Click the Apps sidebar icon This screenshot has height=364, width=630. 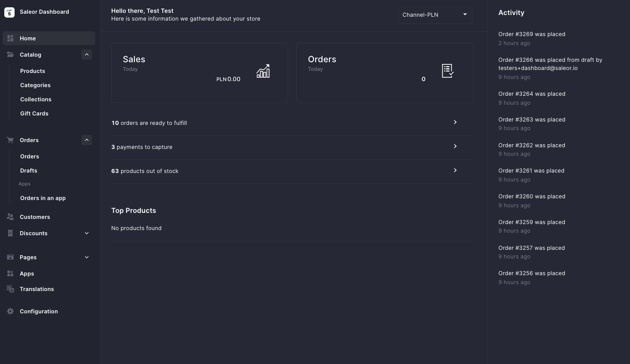point(10,273)
